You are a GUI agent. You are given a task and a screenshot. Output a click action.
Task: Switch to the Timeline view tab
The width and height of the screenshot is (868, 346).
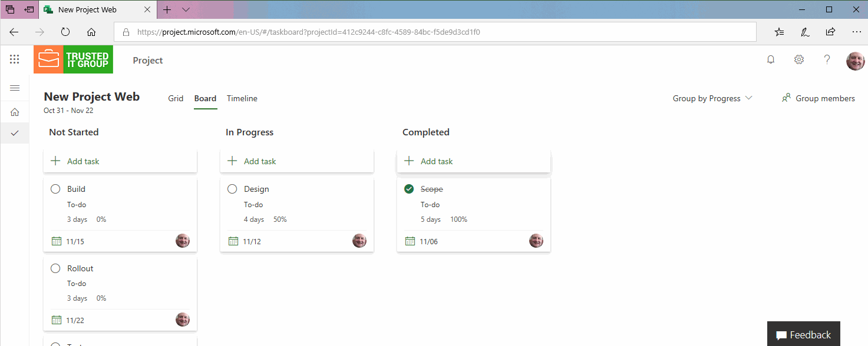(242, 98)
